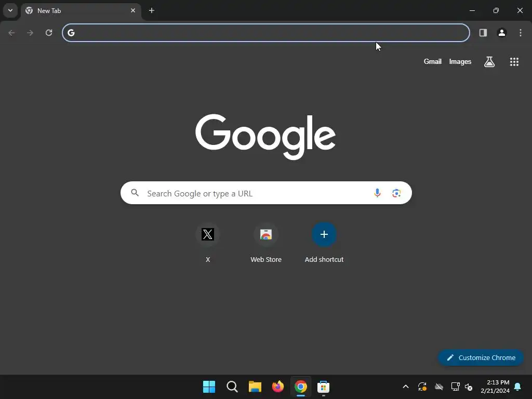
Task: Click the Google logo
Action: point(265,137)
